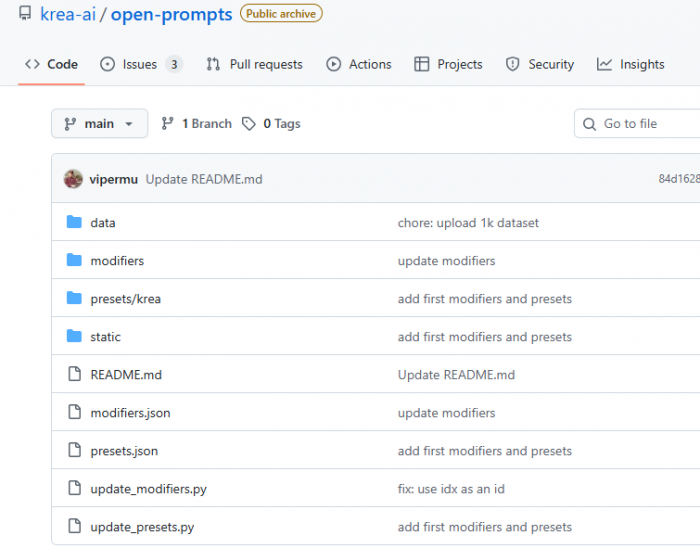
Task: Open the latest commit message Update README.md
Action: [204, 179]
